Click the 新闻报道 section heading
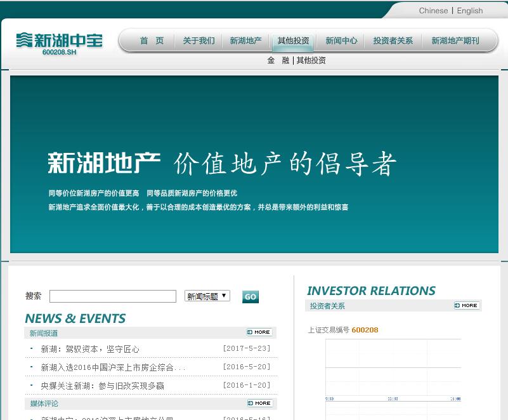508x420 pixels. click(44, 333)
